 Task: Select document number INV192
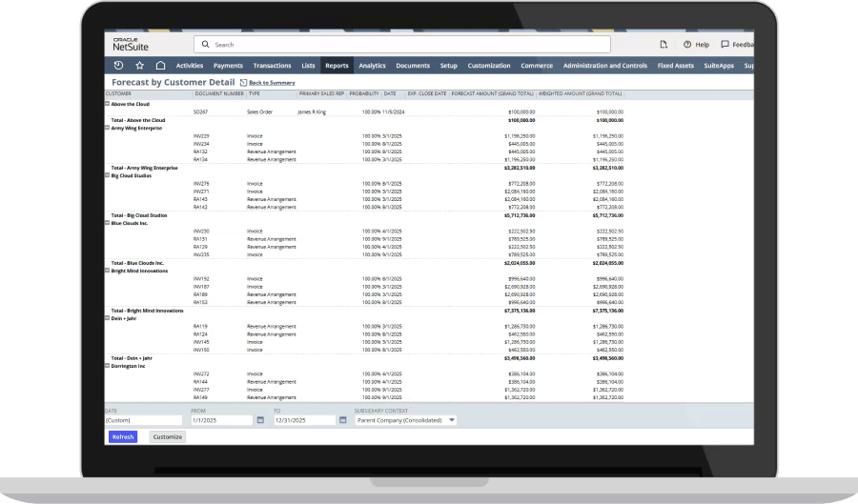pyautogui.click(x=201, y=279)
